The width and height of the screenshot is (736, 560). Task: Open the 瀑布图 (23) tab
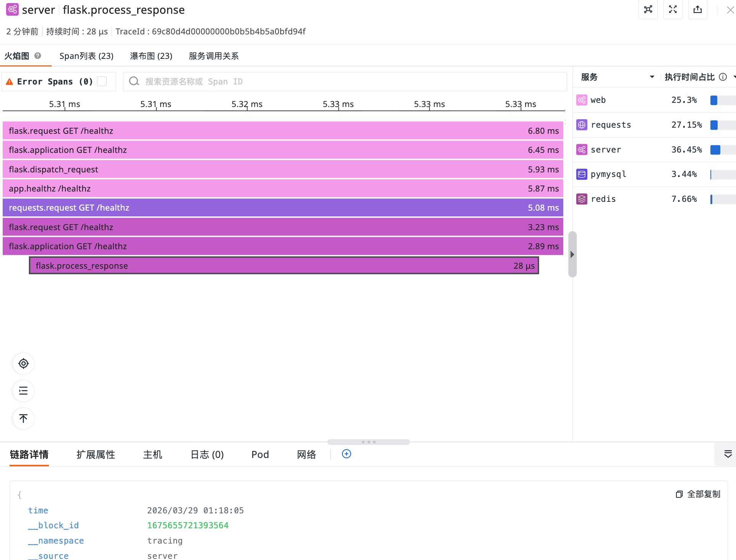(151, 56)
